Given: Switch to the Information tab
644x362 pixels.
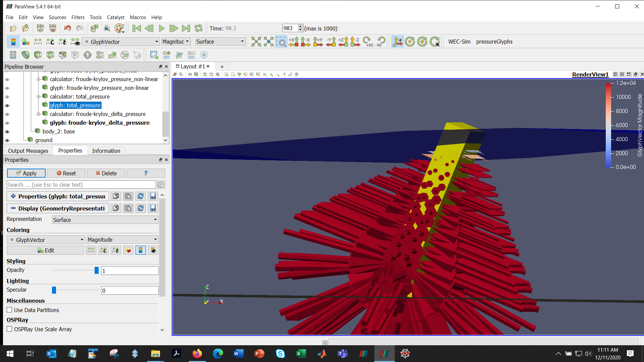Looking at the screenshot, I should click(106, 150).
